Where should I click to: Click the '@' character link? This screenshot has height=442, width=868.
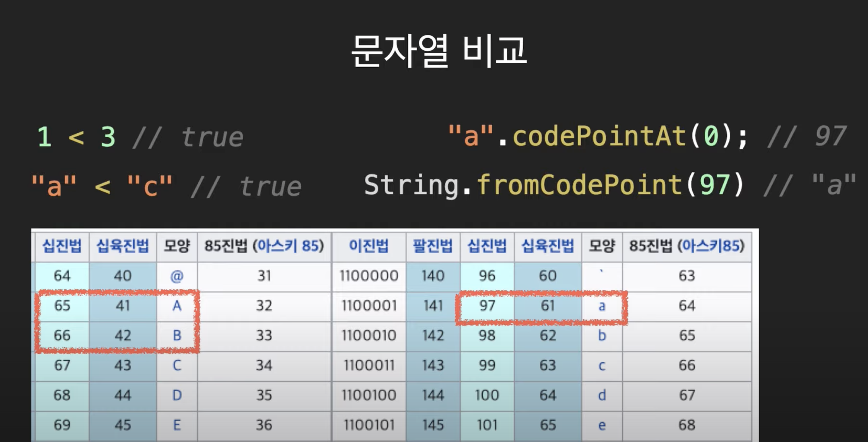click(177, 276)
